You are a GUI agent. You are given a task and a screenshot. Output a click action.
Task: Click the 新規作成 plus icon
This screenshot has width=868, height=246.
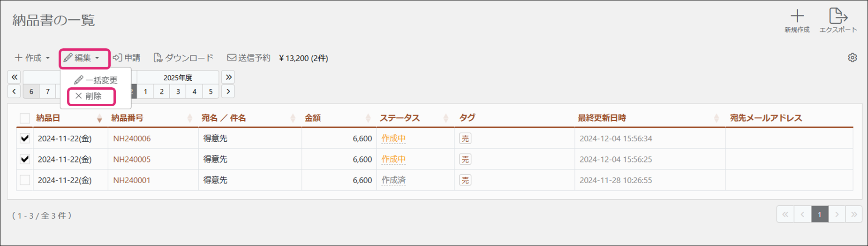click(797, 16)
